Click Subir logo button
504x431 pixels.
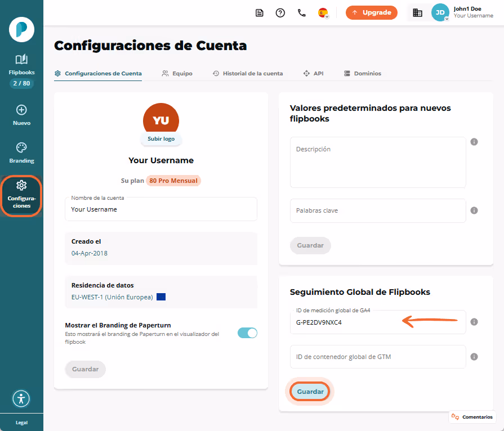point(161,139)
